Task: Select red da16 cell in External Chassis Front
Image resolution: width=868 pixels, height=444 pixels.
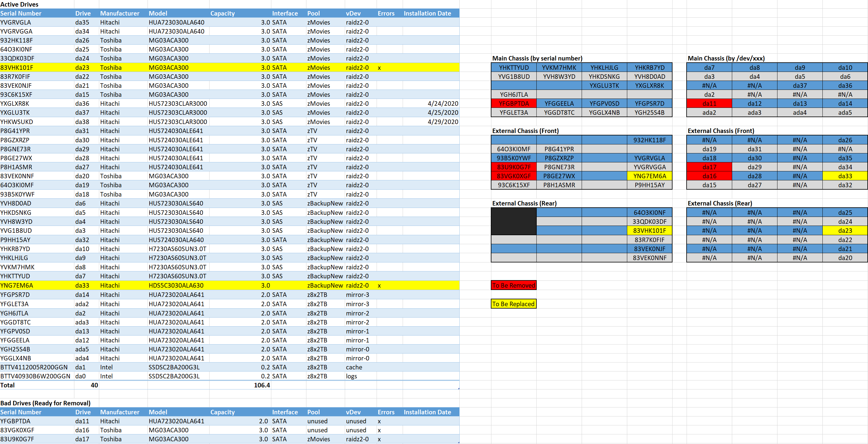Action: [x=709, y=176]
